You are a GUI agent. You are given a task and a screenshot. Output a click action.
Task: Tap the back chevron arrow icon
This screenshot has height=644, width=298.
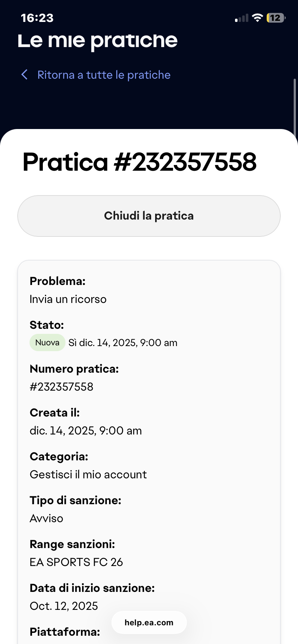coord(24,75)
